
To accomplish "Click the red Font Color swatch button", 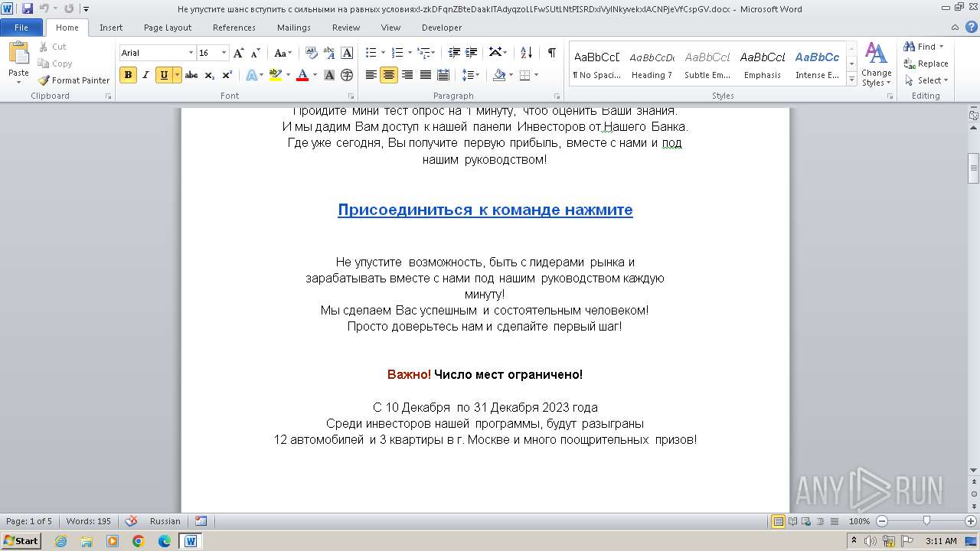I will click(x=302, y=75).
